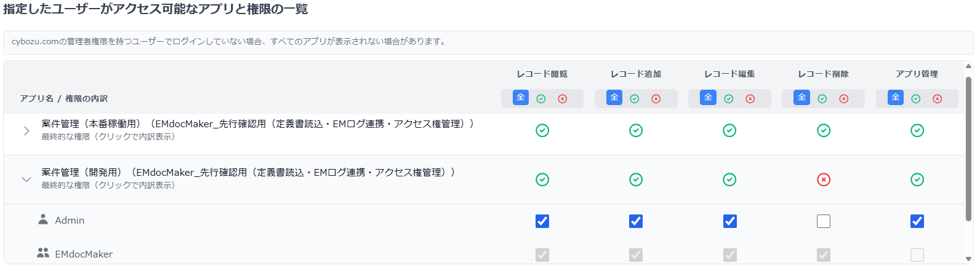
Task: Click red X filter under レコード閲覧
Action: [563, 99]
